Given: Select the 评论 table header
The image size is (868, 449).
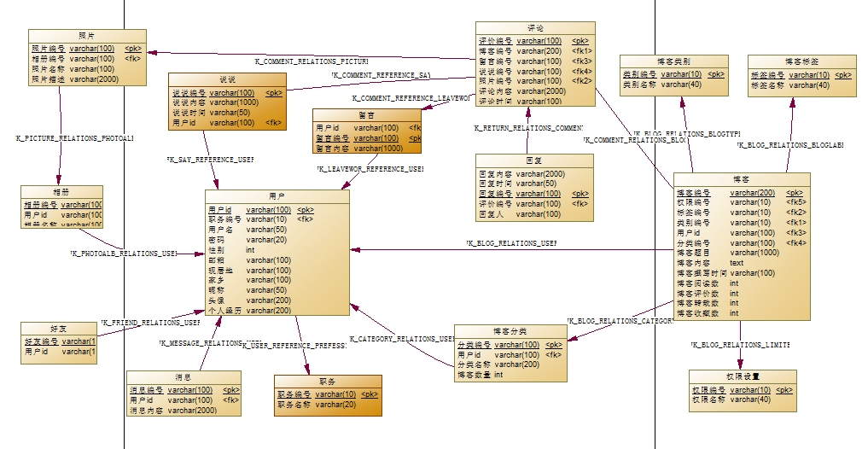Looking at the screenshot, I should (535, 28).
